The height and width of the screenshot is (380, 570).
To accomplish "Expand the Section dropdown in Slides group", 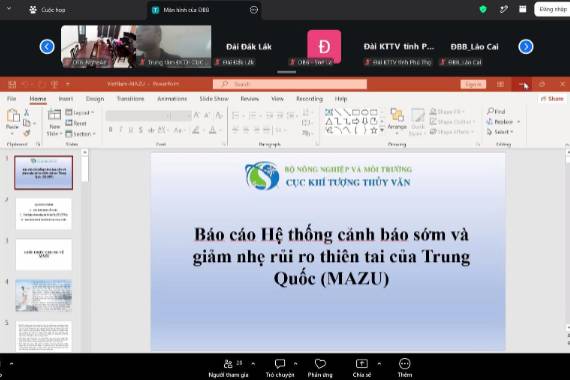I will pos(81,134).
